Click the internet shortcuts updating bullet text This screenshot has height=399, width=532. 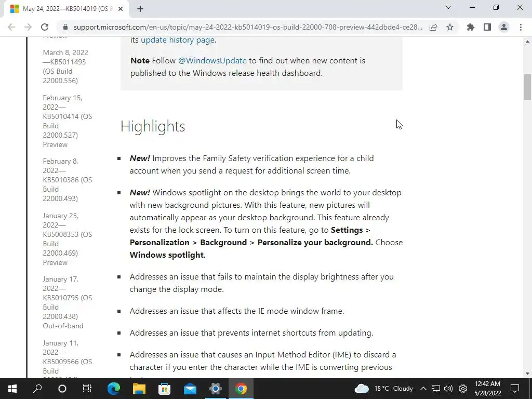coord(251,333)
